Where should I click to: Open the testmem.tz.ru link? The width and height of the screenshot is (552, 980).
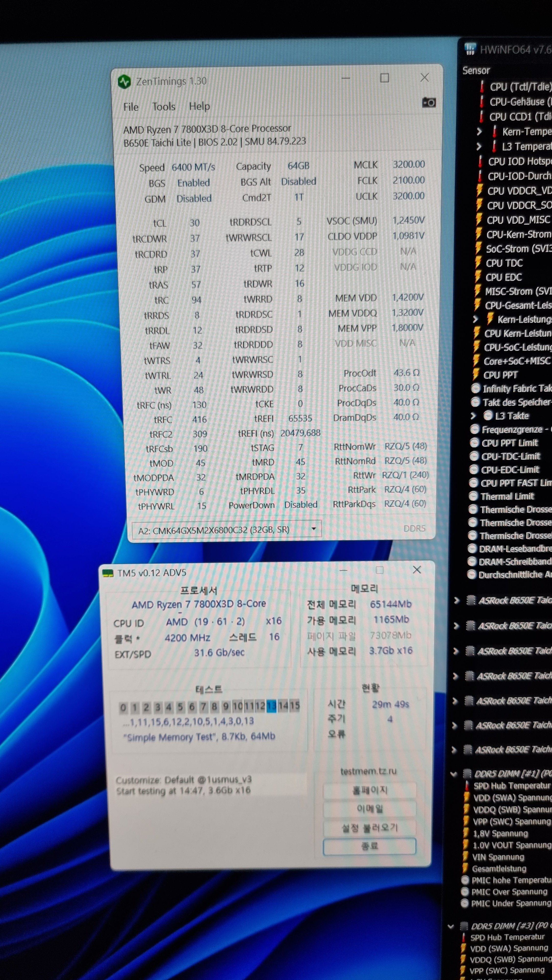pos(368,771)
